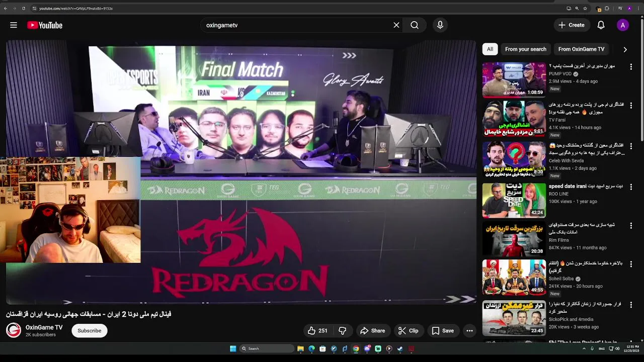Viewport: 644px width, 362px height.
Task: Visit the ROO LINE channel
Action: click(x=558, y=194)
